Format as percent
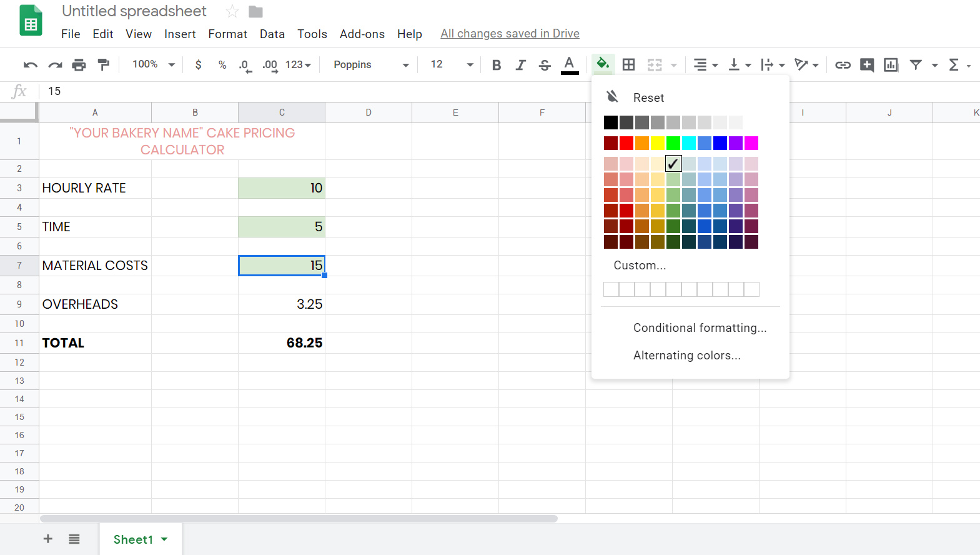This screenshot has width=980, height=555. 222,65
